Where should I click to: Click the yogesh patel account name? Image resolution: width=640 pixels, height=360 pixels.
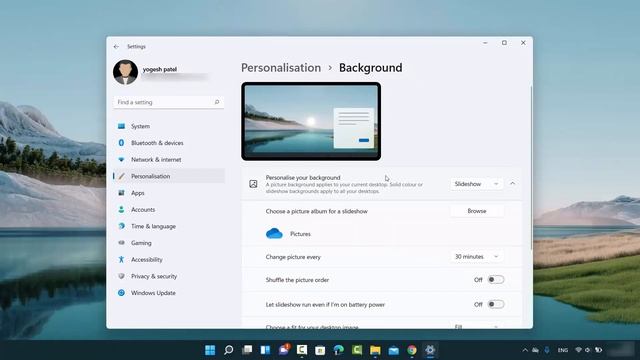click(x=160, y=69)
